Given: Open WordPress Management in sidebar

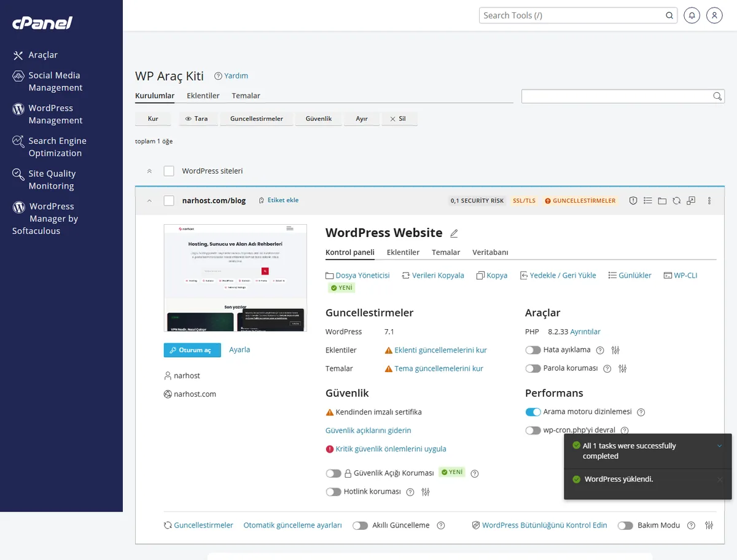Looking at the screenshot, I should [x=55, y=114].
